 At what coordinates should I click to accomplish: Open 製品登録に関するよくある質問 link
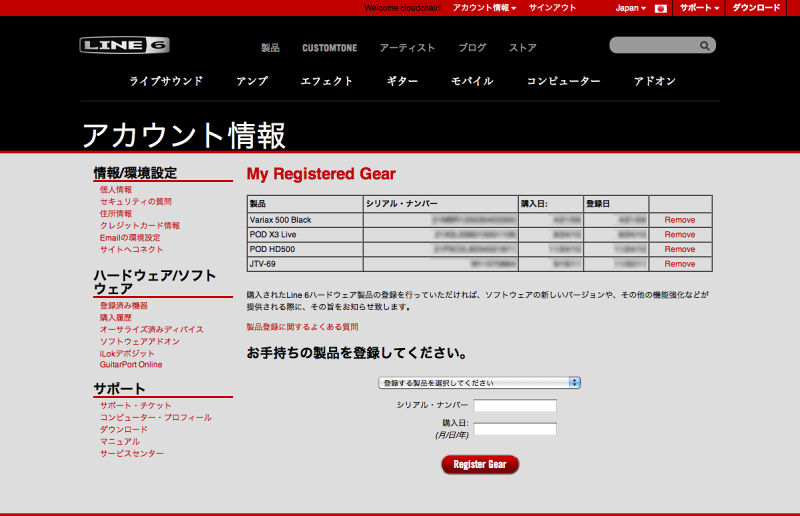click(303, 327)
